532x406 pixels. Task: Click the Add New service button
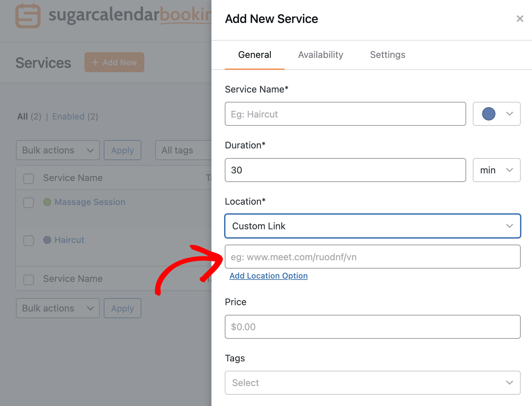[114, 62]
